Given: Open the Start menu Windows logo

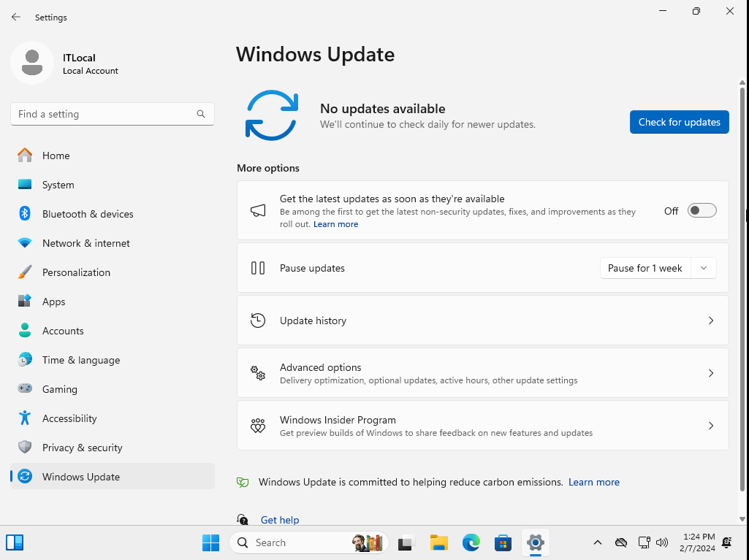Looking at the screenshot, I should 210,542.
